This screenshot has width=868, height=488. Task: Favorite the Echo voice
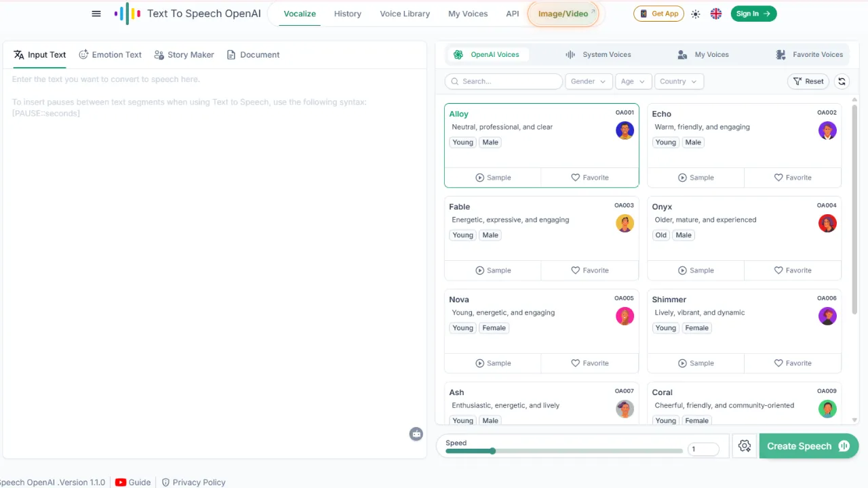coord(793,177)
